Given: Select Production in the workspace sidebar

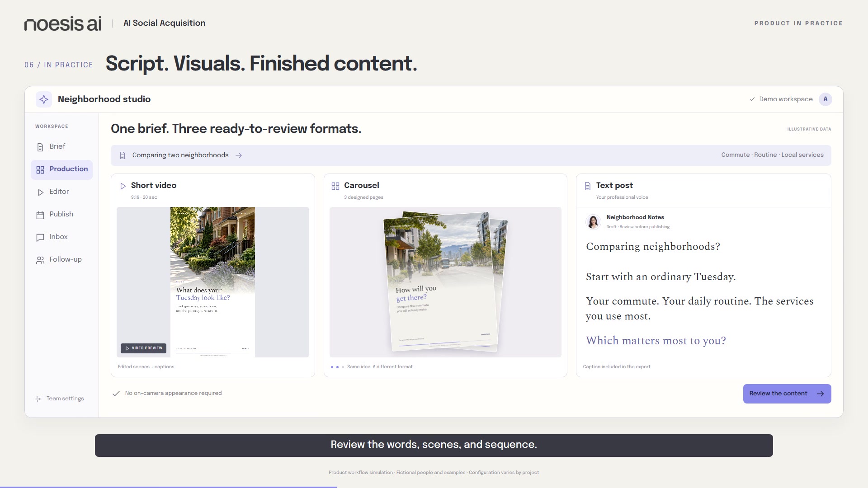Looking at the screenshot, I should 61,169.
